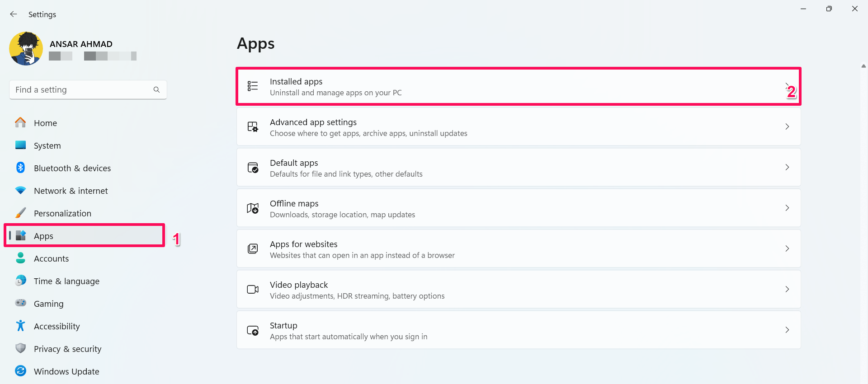This screenshot has width=868, height=384.
Task: Click the Privacy & security shield icon
Action: pyautogui.click(x=20, y=348)
